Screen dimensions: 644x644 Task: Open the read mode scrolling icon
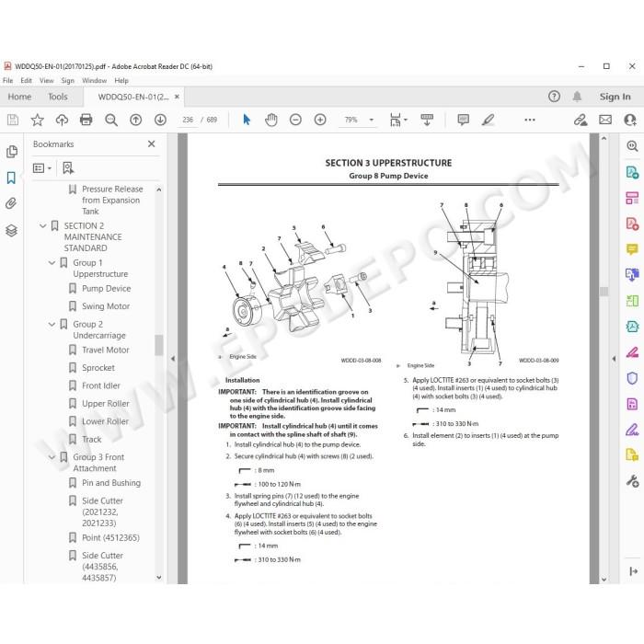427,120
